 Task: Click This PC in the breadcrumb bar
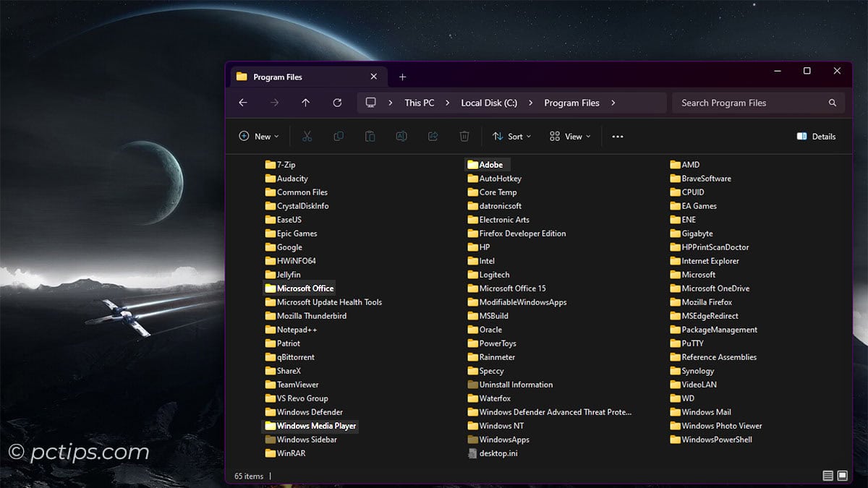point(420,103)
